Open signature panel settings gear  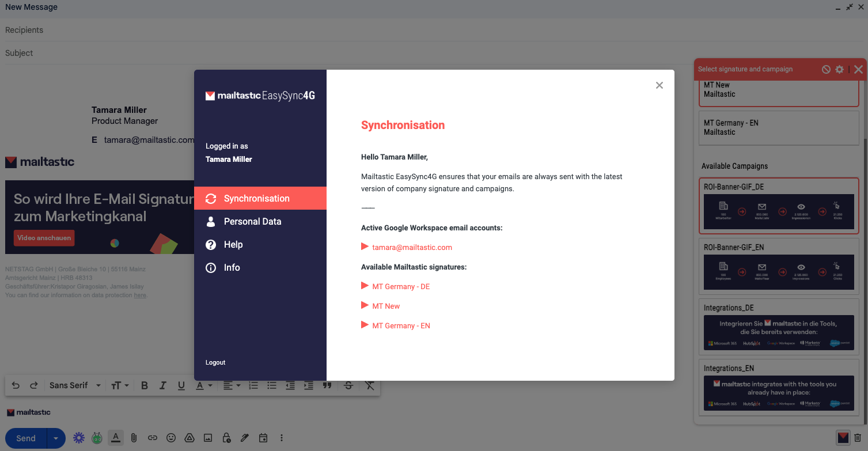[x=840, y=69]
